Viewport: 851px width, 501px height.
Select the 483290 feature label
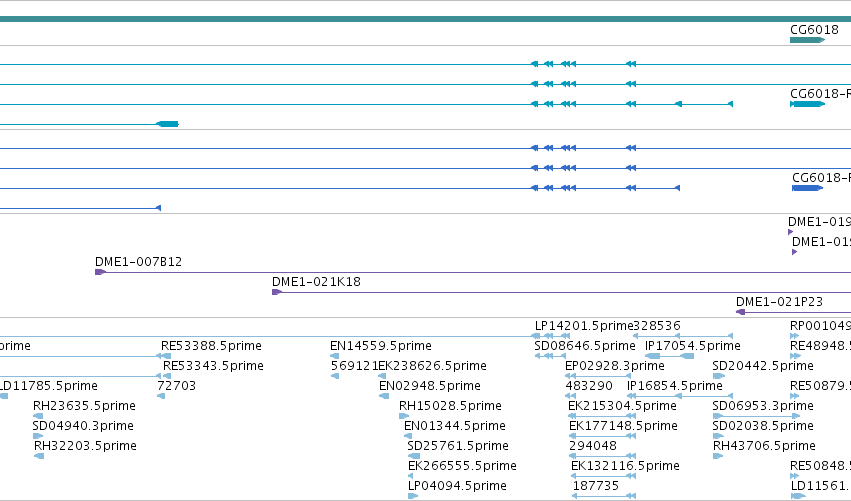coord(589,386)
